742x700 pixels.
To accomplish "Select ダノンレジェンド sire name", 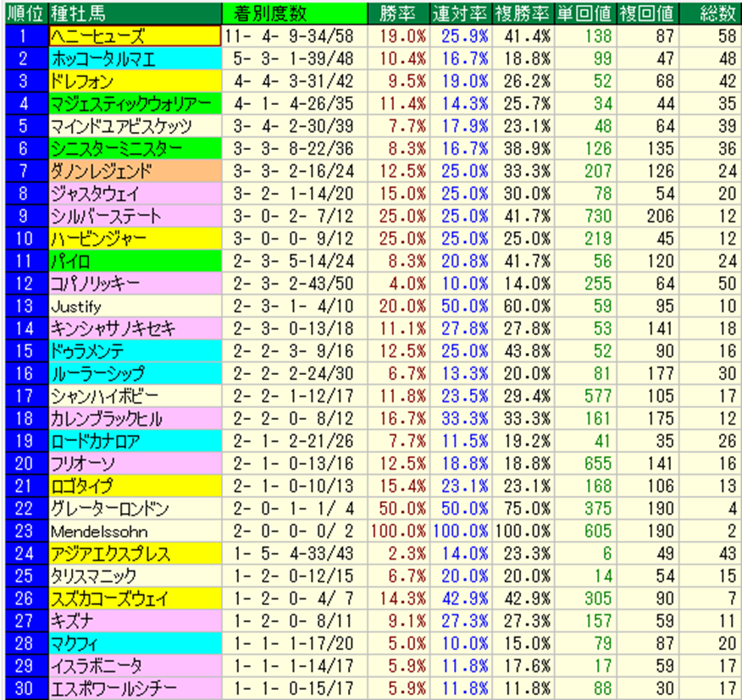I will pos(136,171).
